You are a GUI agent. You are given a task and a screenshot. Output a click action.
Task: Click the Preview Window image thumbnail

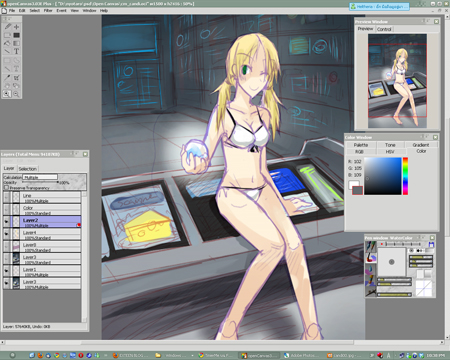397,81
